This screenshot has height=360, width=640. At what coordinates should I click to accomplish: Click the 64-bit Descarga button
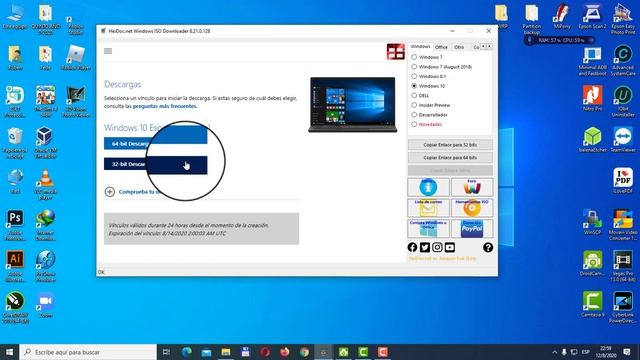point(156,143)
